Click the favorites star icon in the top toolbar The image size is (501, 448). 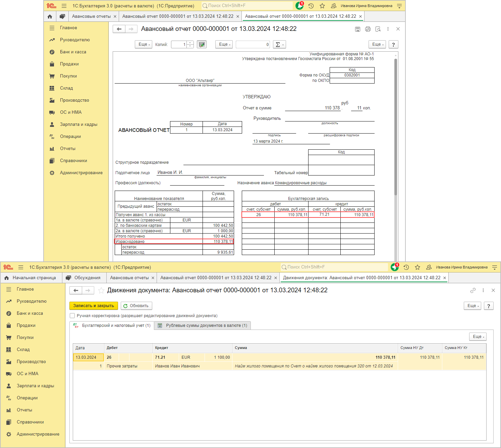point(322,6)
